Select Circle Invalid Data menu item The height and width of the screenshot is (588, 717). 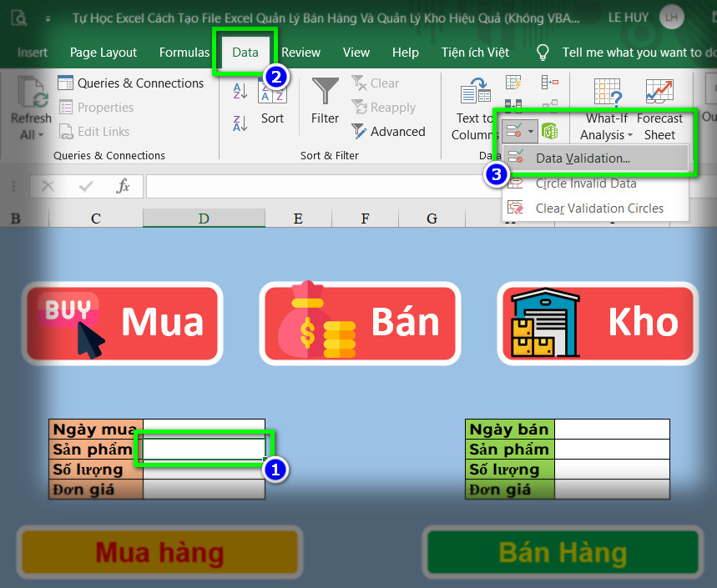[595, 183]
